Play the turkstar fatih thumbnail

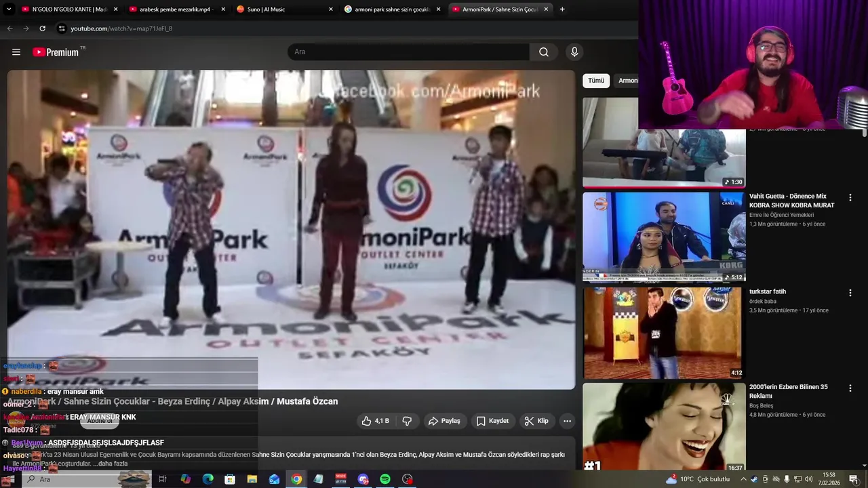(663, 332)
